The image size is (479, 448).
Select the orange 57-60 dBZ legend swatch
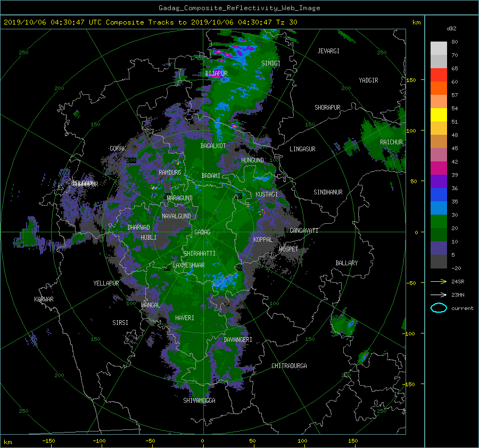click(439, 88)
